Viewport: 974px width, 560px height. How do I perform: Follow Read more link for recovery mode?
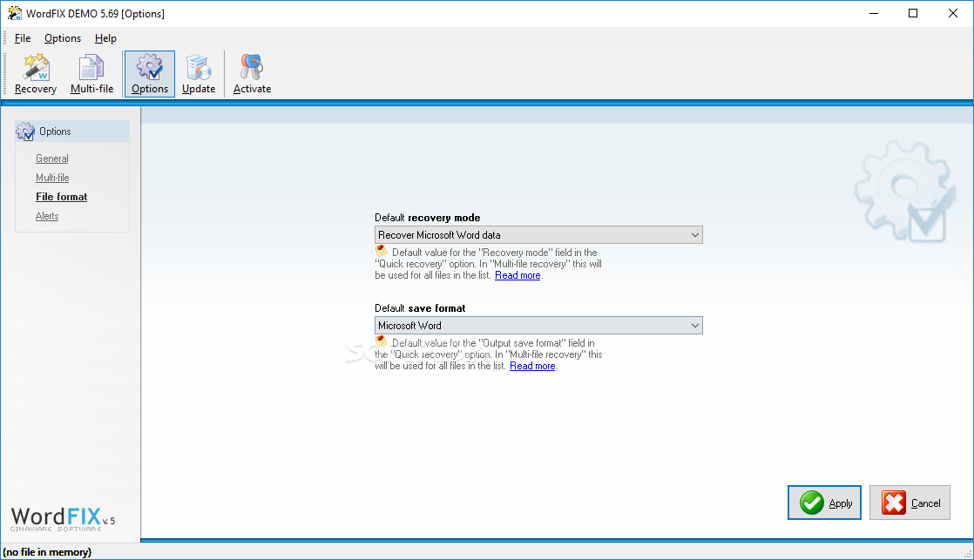click(517, 275)
